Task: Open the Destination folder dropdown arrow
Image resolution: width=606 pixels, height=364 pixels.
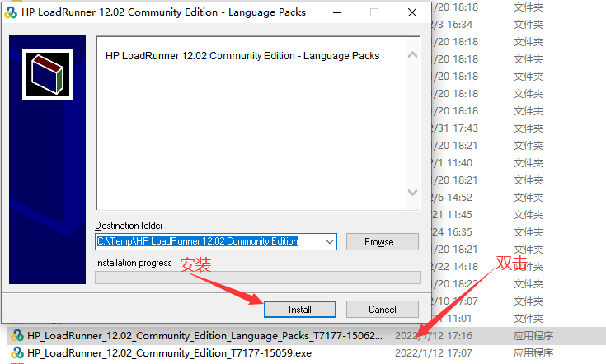Action: (329, 241)
